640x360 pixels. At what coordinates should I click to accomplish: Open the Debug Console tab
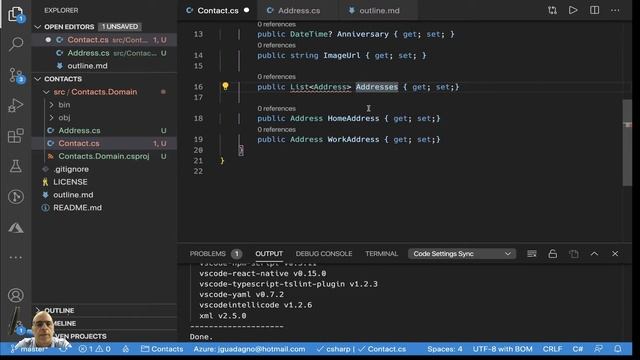coord(324,254)
